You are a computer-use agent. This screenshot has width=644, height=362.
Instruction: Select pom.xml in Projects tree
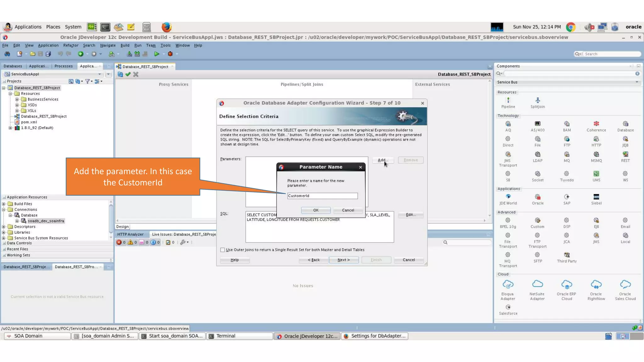tap(29, 122)
